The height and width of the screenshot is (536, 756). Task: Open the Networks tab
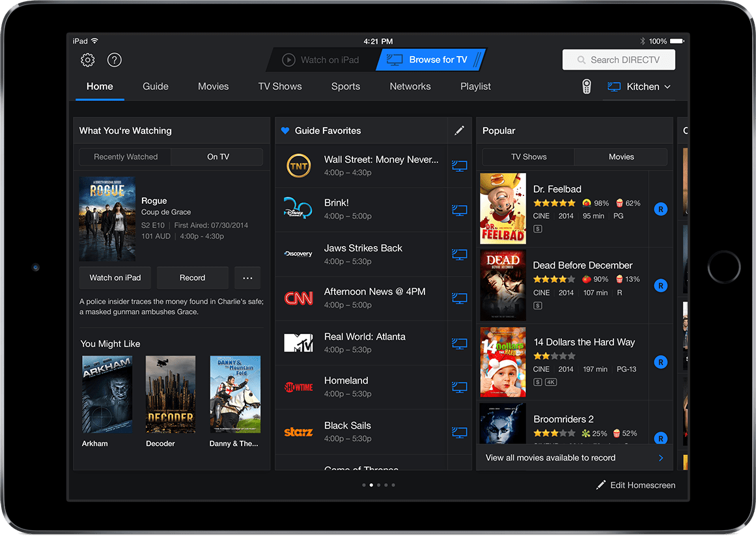[410, 87]
